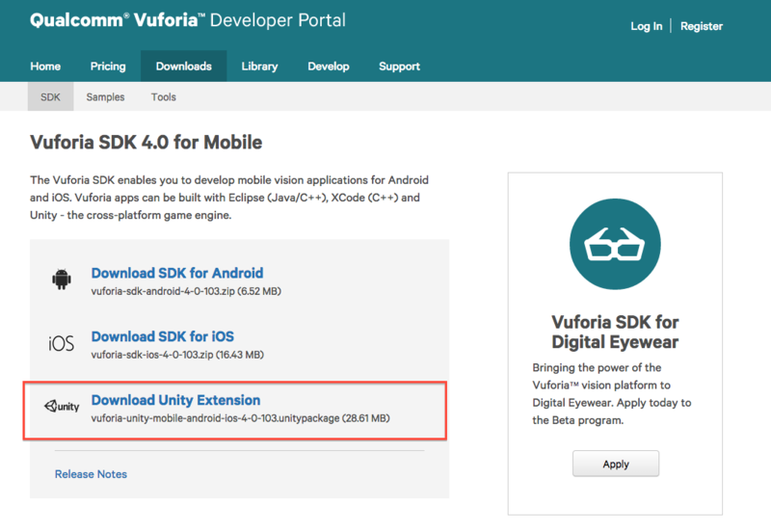Image resolution: width=771 pixels, height=532 pixels.
Task: Visit the Support section
Action: [x=399, y=66]
